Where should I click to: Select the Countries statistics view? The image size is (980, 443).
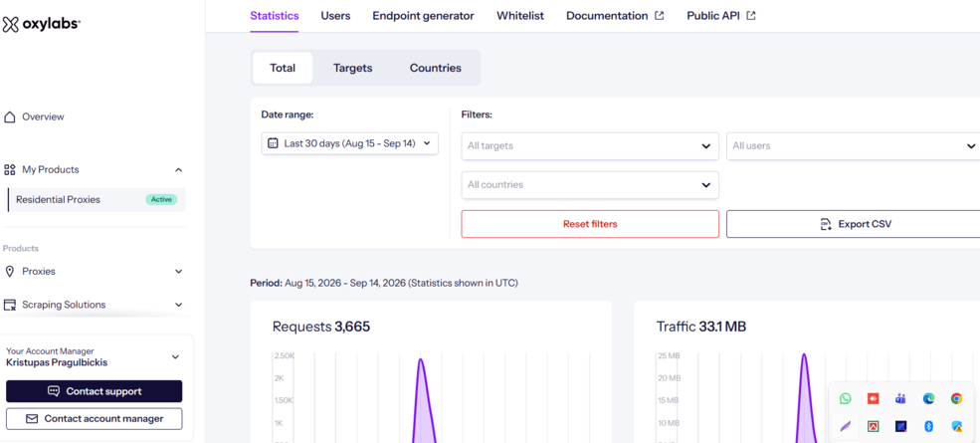pos(436,68)
